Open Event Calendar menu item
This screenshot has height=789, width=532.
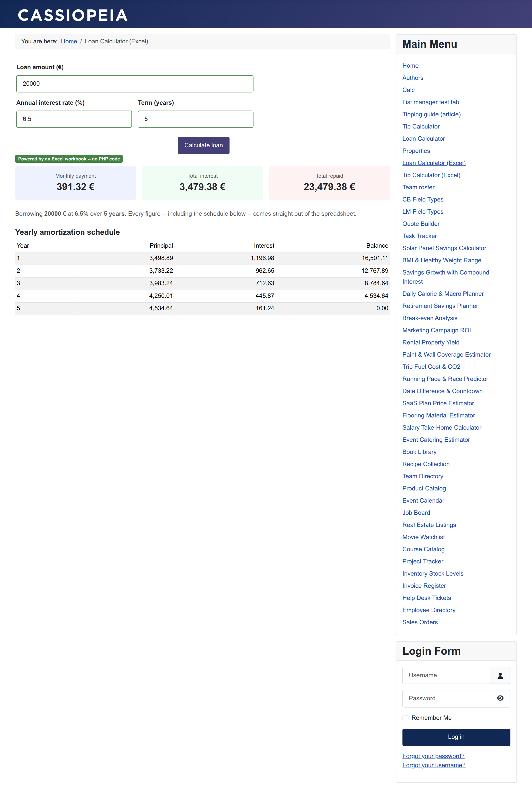point(423,501)
